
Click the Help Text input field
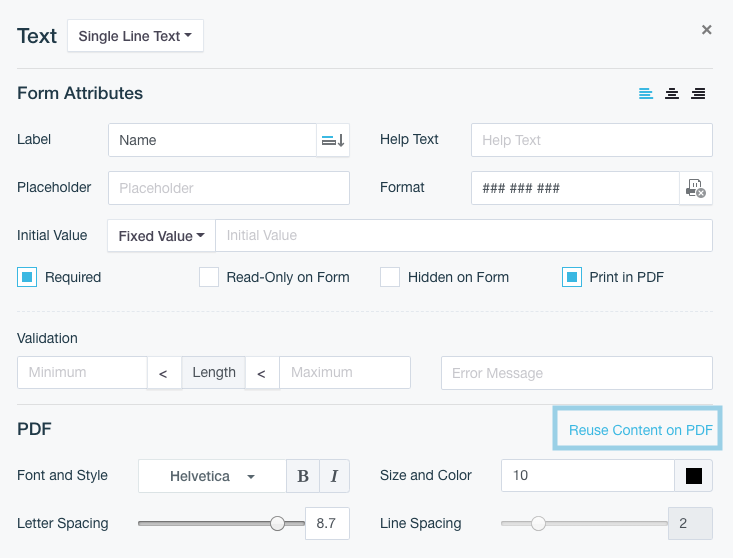pyautogui.click(x=591, y=140)
